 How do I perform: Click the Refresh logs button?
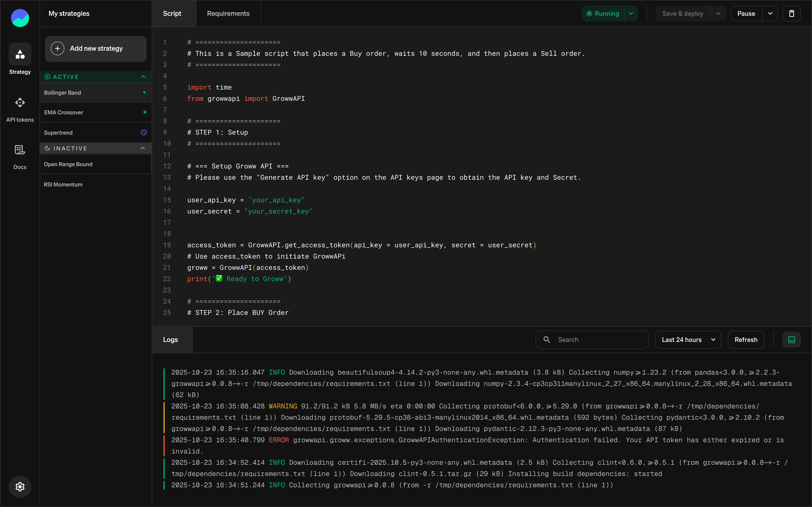pyautogui.click(x=746, y=340)
